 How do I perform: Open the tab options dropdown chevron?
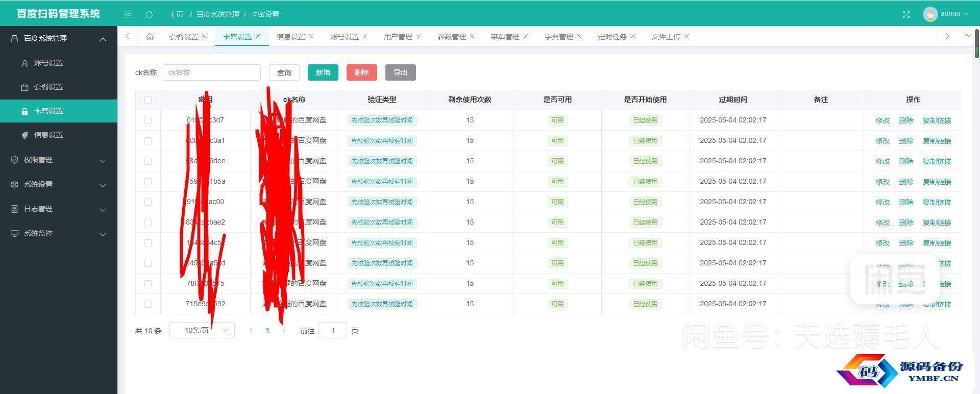(x=968, y=36)
